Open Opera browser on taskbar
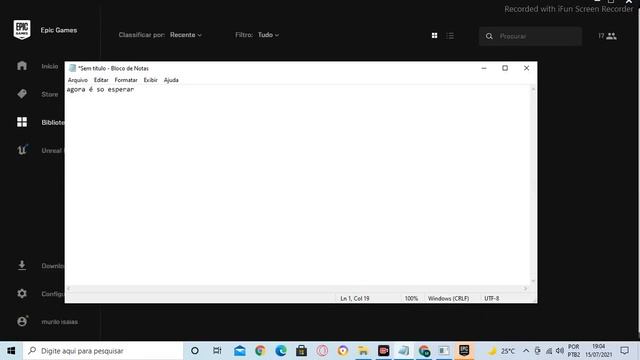 (322, 351)
